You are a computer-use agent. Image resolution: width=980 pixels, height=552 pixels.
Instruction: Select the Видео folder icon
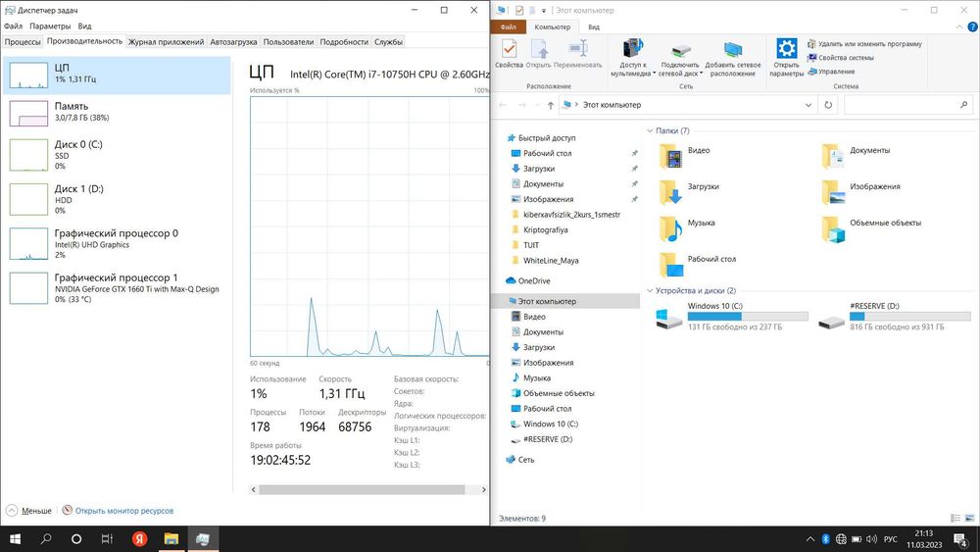[x=671, y=156]
